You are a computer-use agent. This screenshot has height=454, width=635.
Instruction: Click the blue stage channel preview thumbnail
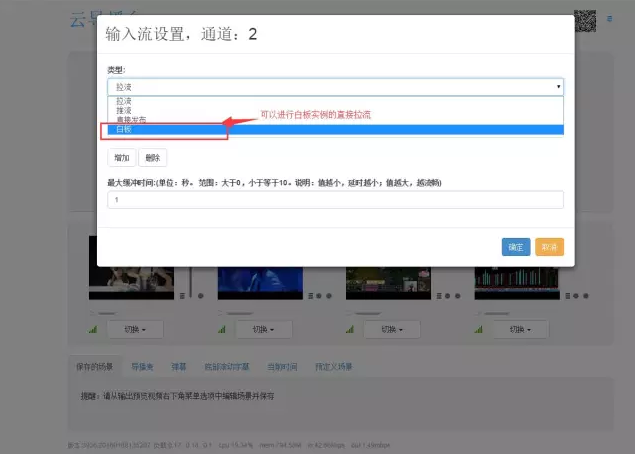pyautogui.click(x=260, y=283)
